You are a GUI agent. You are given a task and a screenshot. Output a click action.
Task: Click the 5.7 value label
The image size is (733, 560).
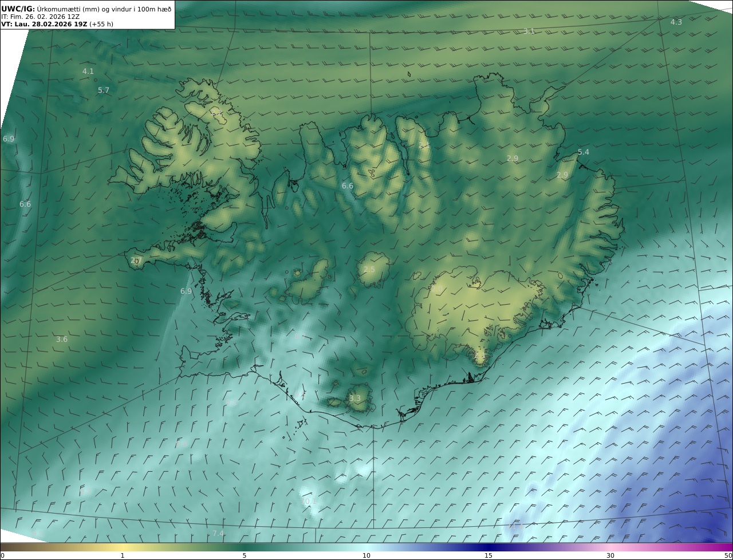pyautogui.click(x=103, y=90)
